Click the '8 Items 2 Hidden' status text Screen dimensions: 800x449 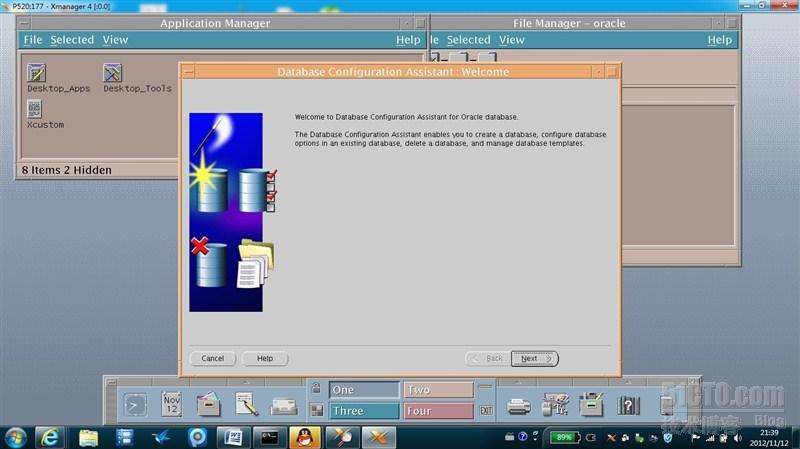click(x=66, y=170)
